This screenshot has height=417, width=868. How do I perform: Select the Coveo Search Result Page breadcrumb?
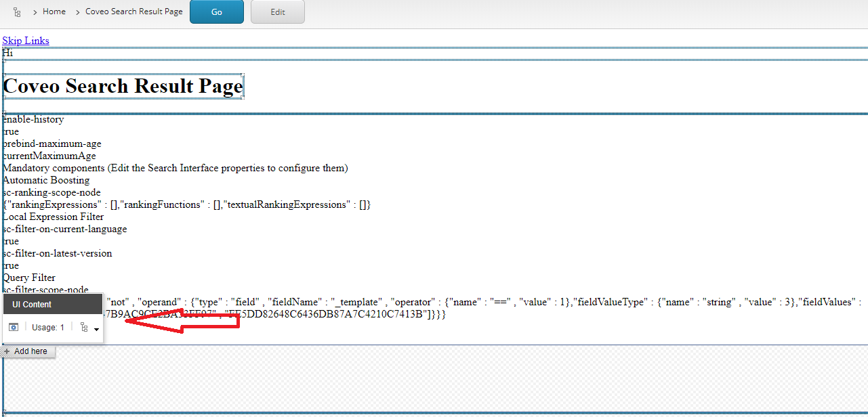point(134,12)
